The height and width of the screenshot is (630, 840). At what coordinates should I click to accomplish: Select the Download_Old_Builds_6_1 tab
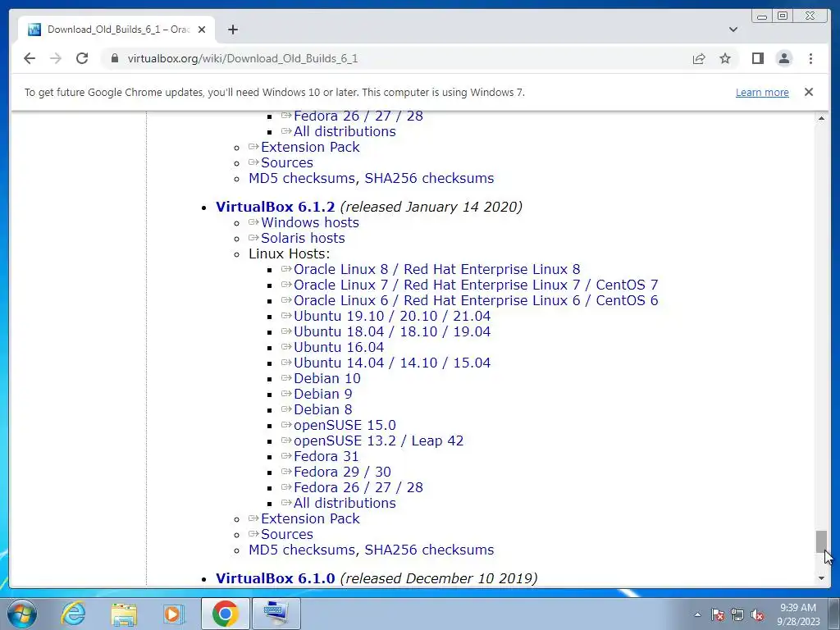click(116, 30)
